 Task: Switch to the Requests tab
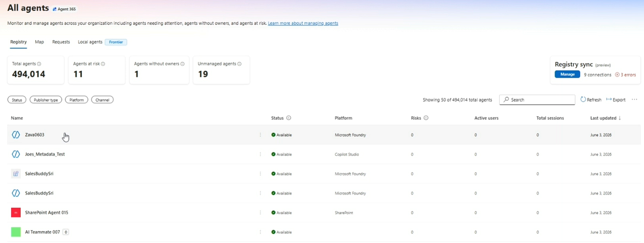point(61,42)
